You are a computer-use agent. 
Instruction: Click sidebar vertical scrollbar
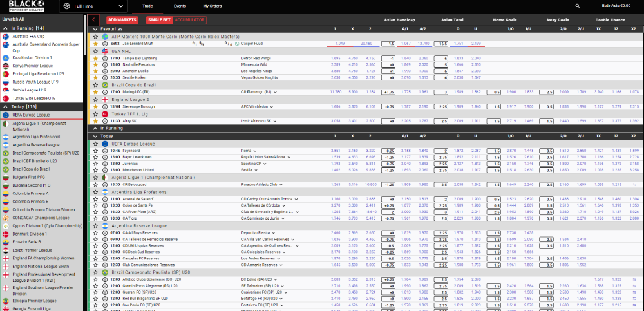pyautogui.click(x=85, y=37)
